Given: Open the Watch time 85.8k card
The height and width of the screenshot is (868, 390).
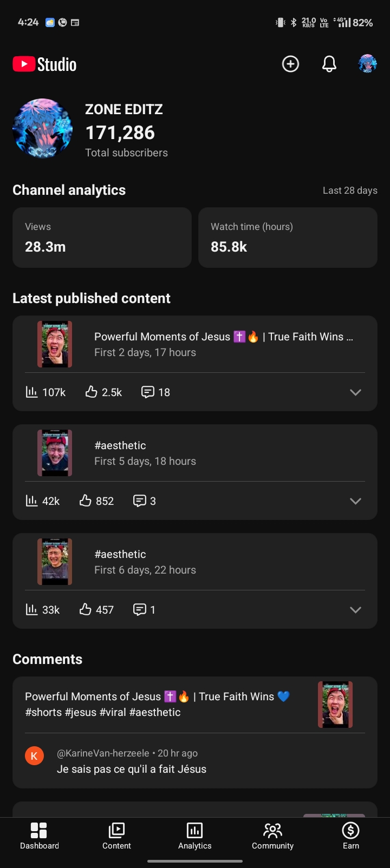Looking at the screenshot, I should click(288, 238).
